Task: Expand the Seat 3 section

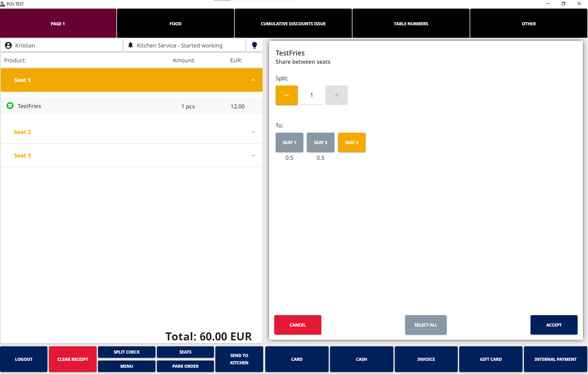Action: coord(253,155)
